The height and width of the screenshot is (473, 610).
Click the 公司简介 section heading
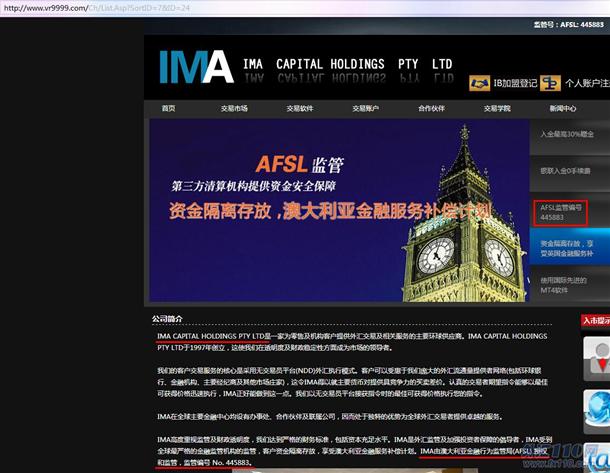click(x=167, y=319)
